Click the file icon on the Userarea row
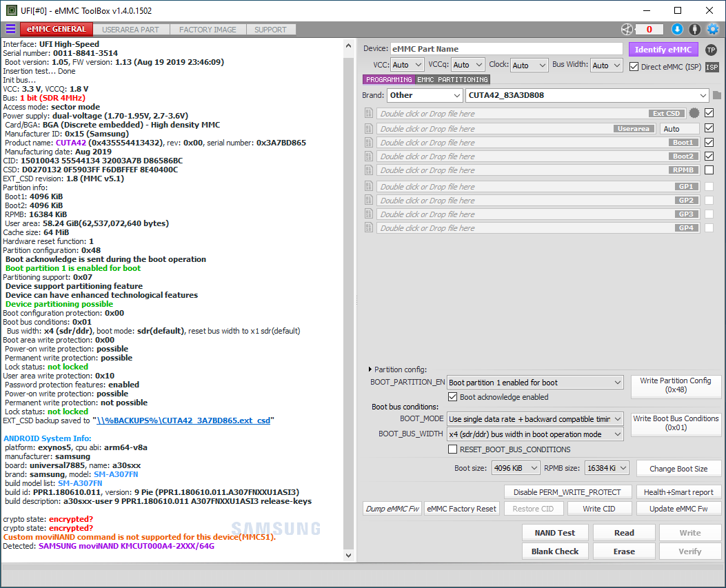Screen dimensions: 726x588 coord(369,129)
